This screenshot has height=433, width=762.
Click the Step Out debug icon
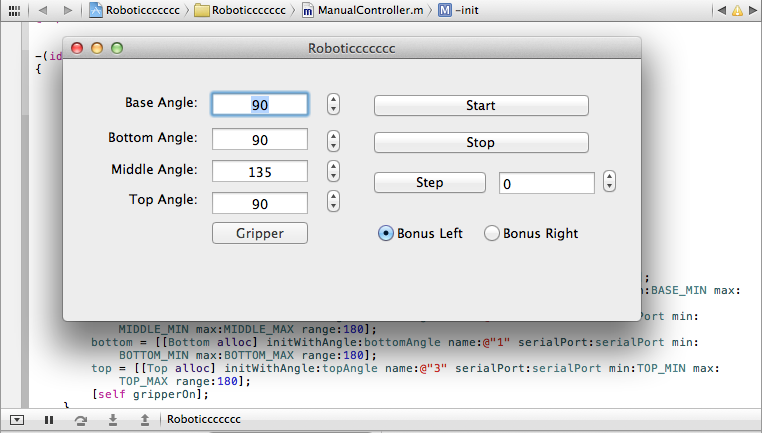(x=145, y=420)
